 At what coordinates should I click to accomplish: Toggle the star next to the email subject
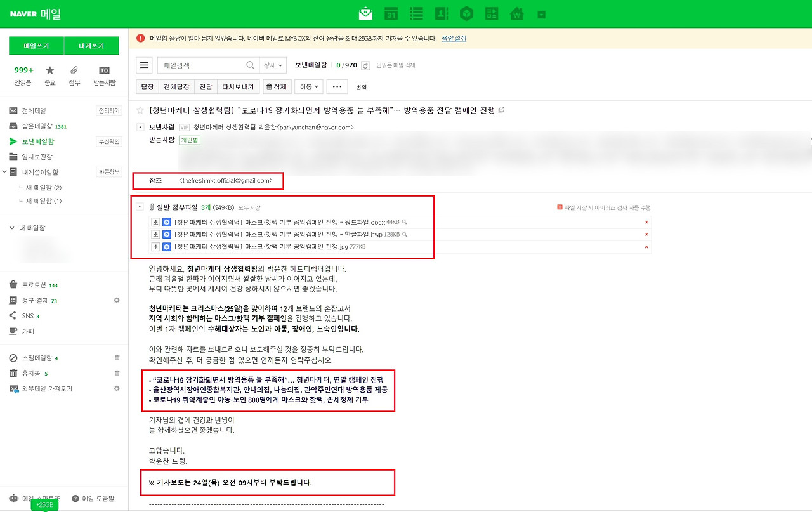(x=139, y=110)
